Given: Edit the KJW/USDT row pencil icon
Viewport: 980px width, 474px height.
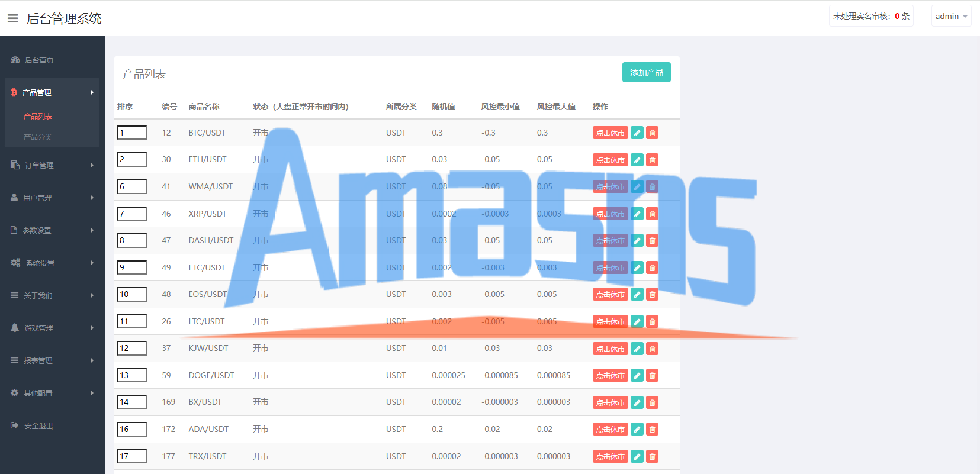Looking at the screenshot, I should 637,349.
